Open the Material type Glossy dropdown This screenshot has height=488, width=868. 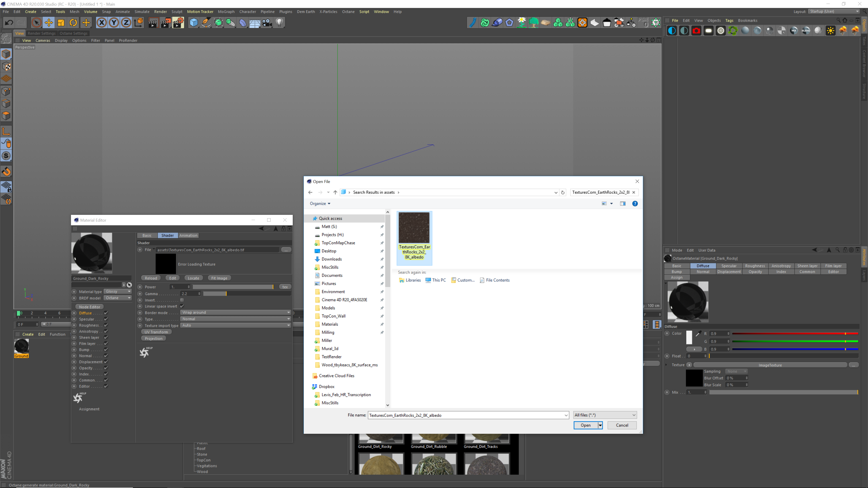[x=118, y=291]
